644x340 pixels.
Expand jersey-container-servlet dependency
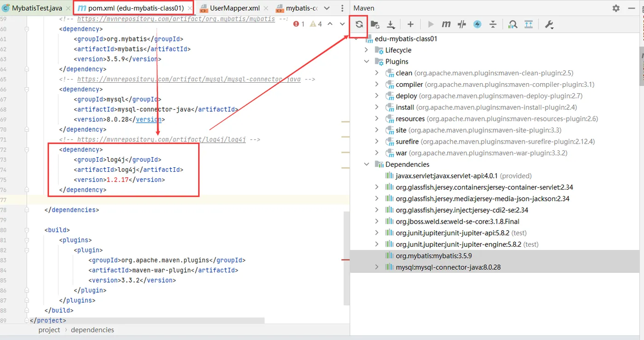pos(377,187)
